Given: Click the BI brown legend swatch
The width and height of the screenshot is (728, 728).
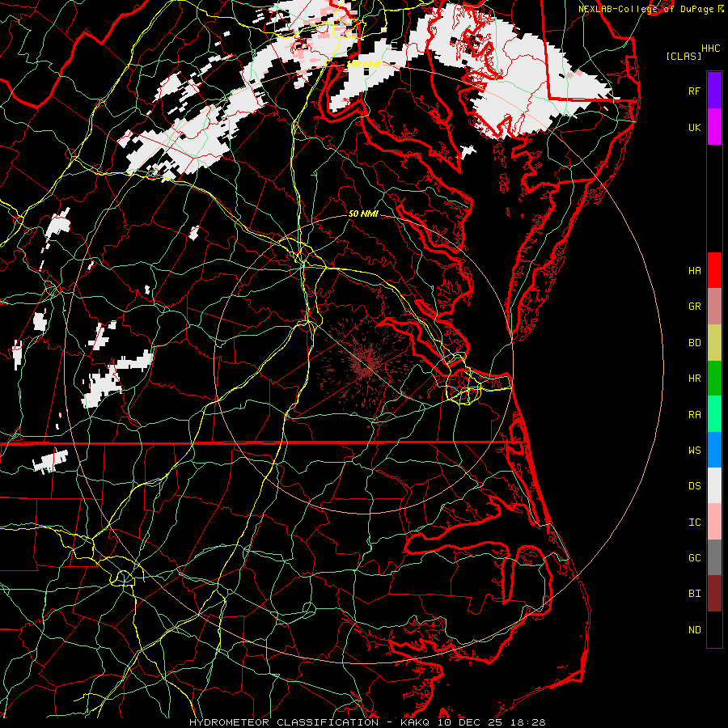Looking at the screenshot, I should click(x=714, y=594).
